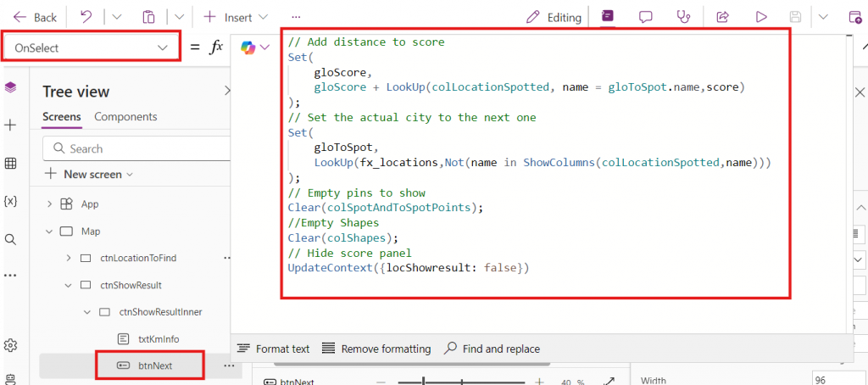Screen dimensions: 868x385
Task: Click Find and replace button
Action: [492, 349]
